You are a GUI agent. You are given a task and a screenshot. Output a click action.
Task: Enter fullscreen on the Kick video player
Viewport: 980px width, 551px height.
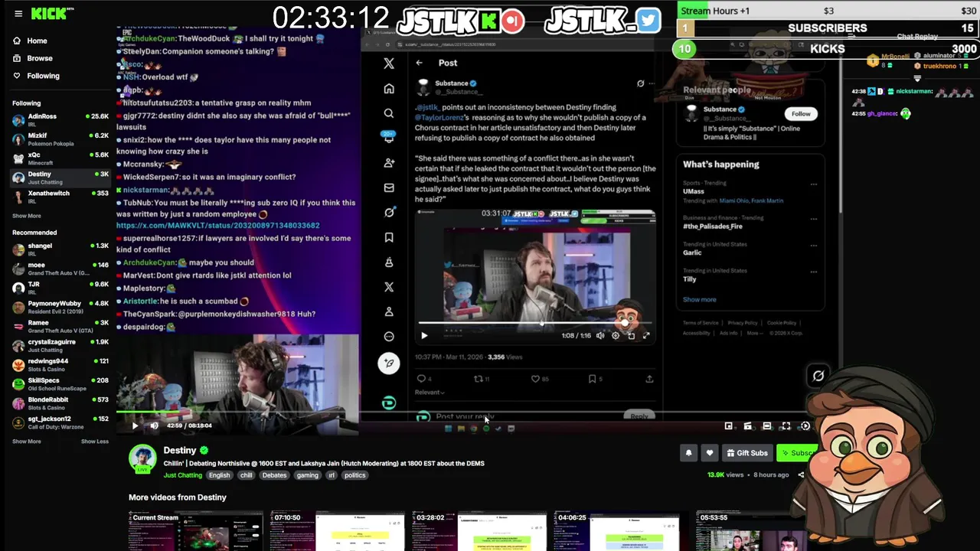pyautogui.click(x=786, y=426)
